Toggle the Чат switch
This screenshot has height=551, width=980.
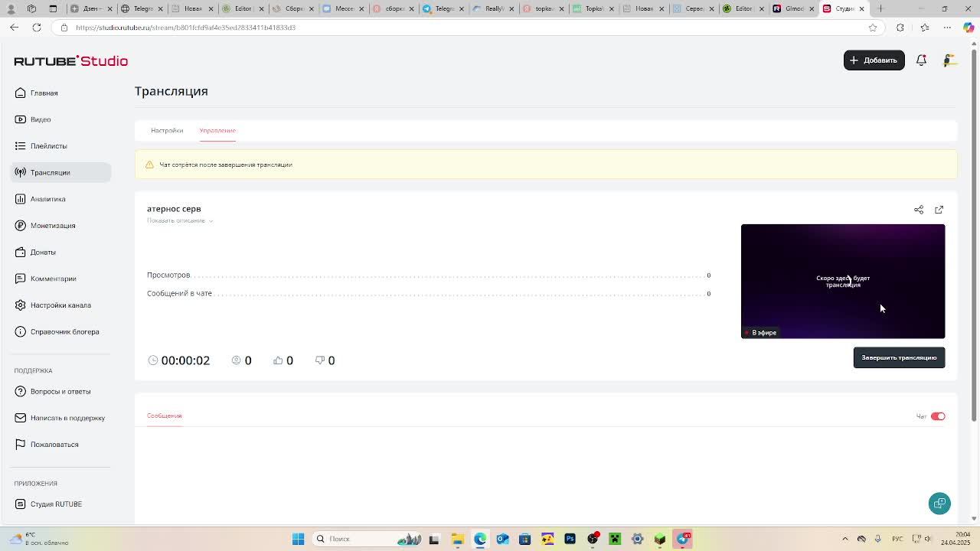coord(938,416)
